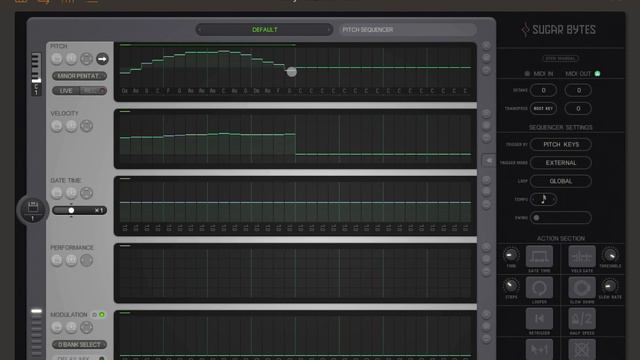Click middle round button right of Velocity lane

(486, 125)
